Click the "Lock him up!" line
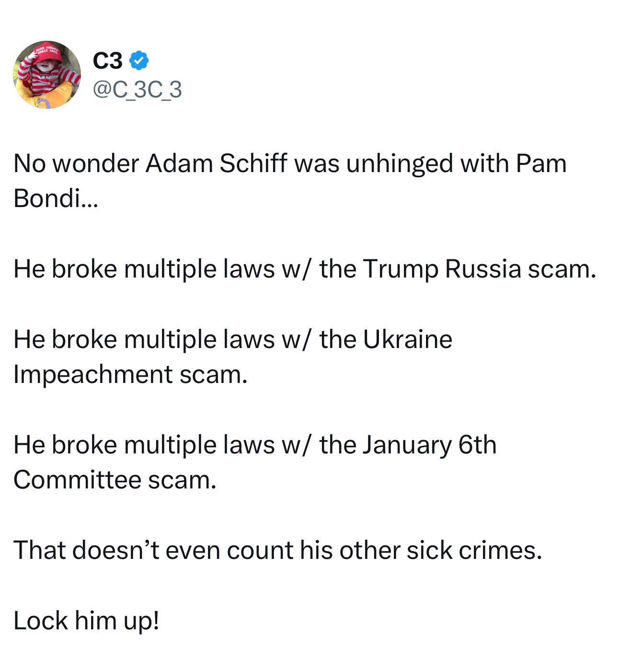618x672 pixels. click(86, 621)
